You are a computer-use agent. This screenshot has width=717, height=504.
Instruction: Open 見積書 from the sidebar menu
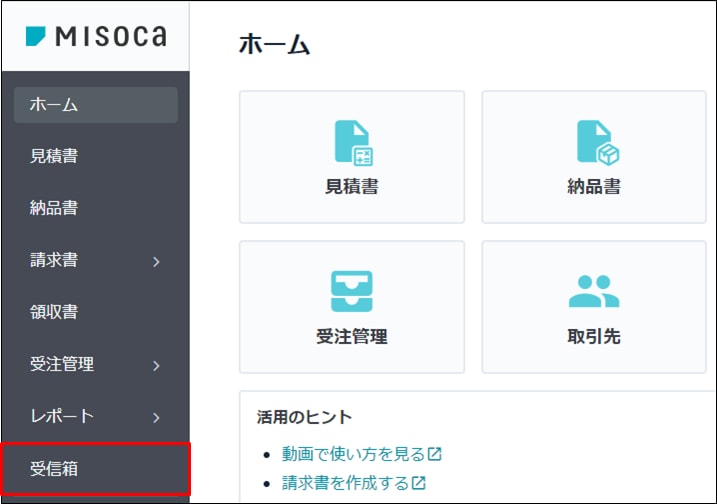coord(54,156)
